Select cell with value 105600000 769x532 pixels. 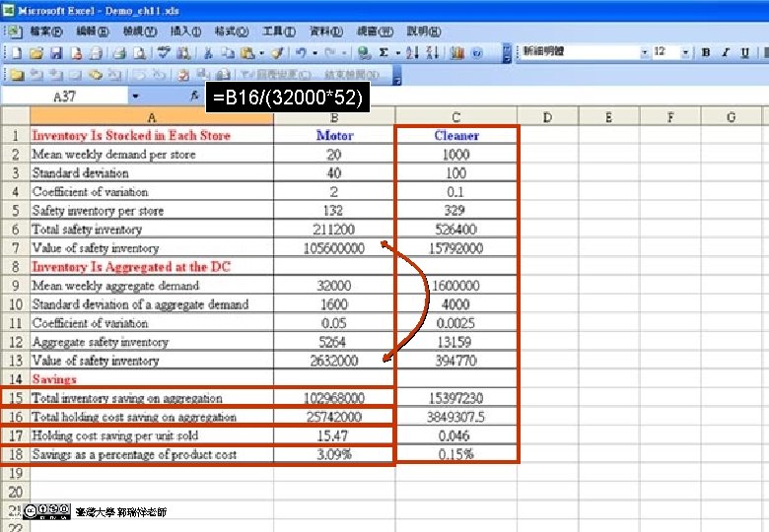click(334, 248)
